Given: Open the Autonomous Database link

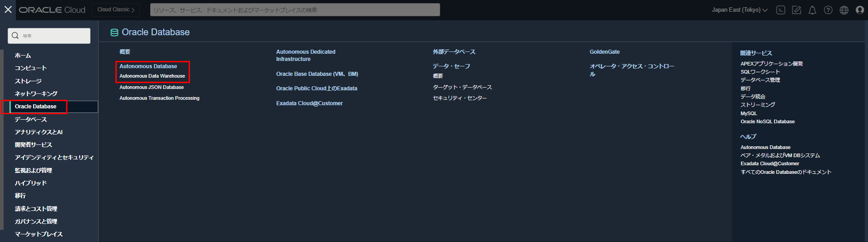Looking at the screenshot, I should tap(148, 66).
